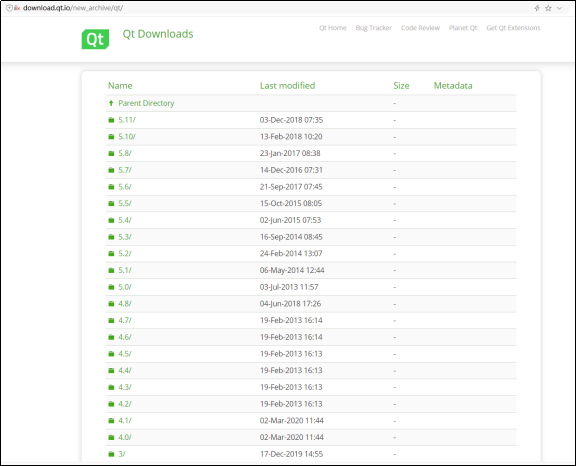Click the browser address bar URL
Screen dimensions: 577x466
(x=73, y=8)
